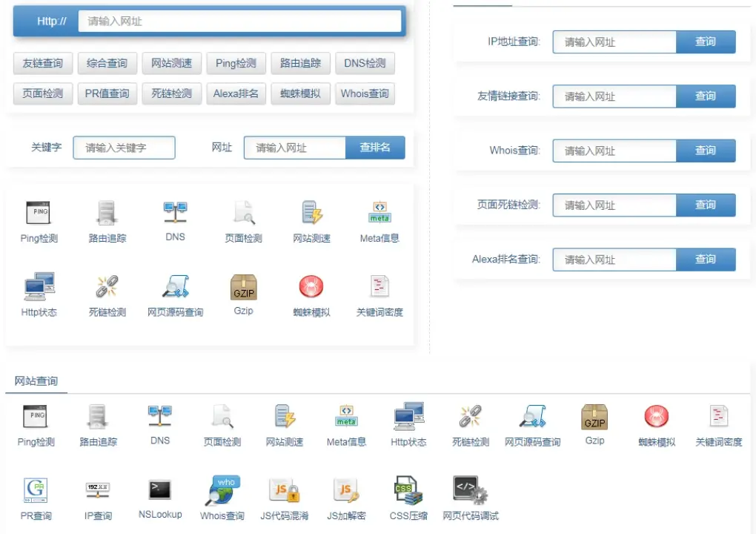Click 查询 button in the right-side Whois查询 row
Image resolution: width=756 pixels, height=534 pixels.
click(x=706, y=151)
